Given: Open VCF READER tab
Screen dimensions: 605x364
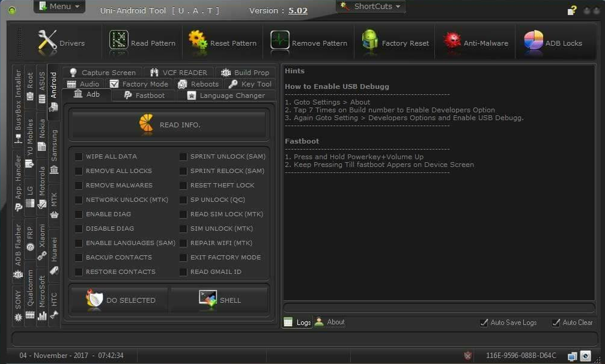Looking at the screenshot, I should click(x=179, y=73).
